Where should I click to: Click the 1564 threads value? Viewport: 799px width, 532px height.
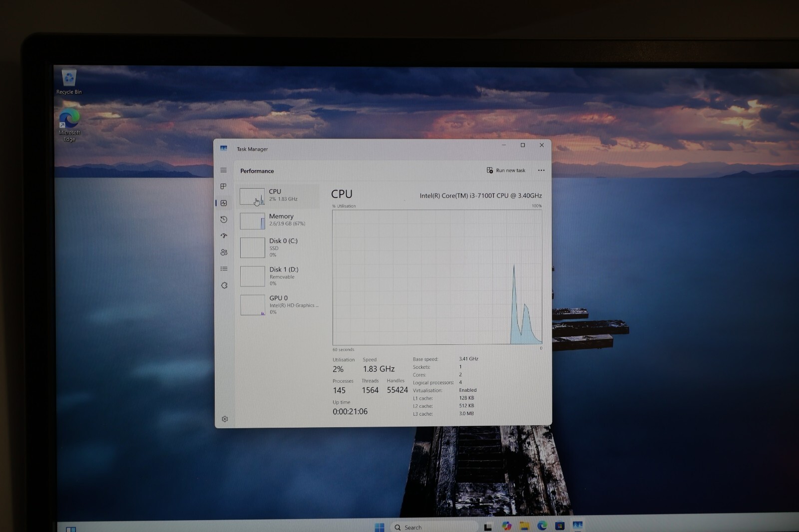pos(370,390)
